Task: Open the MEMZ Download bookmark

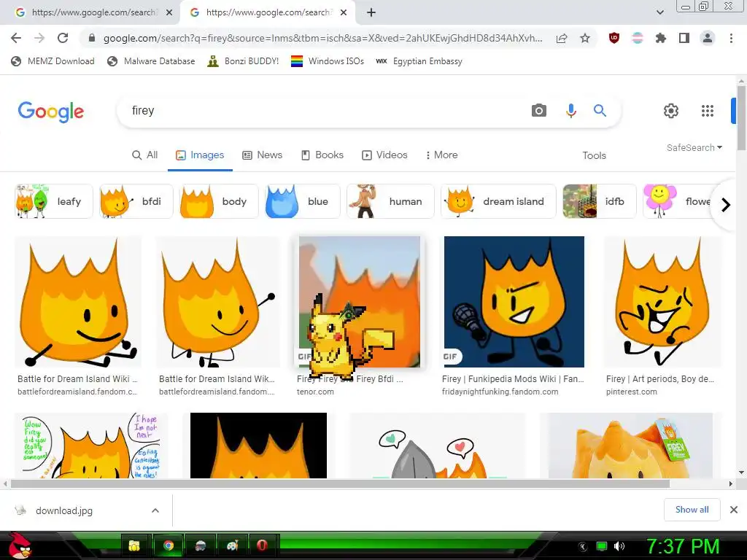Action: pos(53,61)
